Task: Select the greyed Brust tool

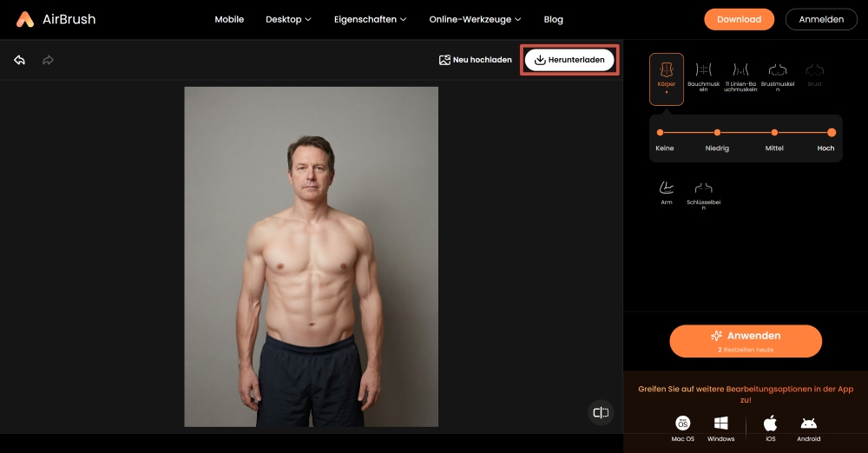Action: [815, 75]
